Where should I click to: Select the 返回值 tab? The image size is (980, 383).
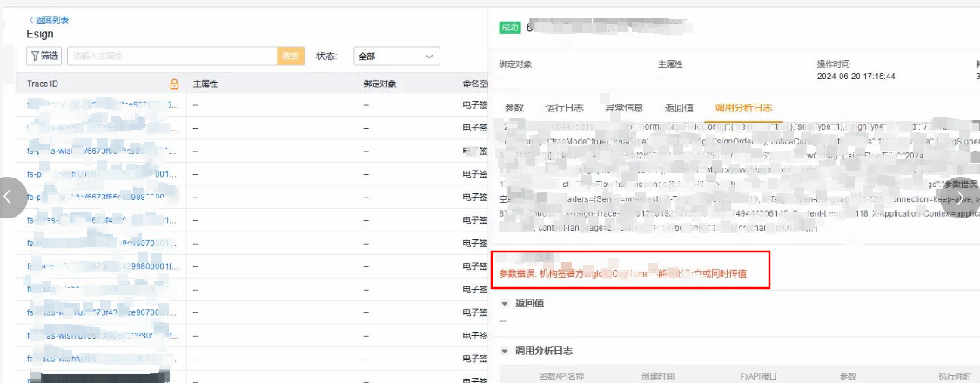tap(679, 108)
